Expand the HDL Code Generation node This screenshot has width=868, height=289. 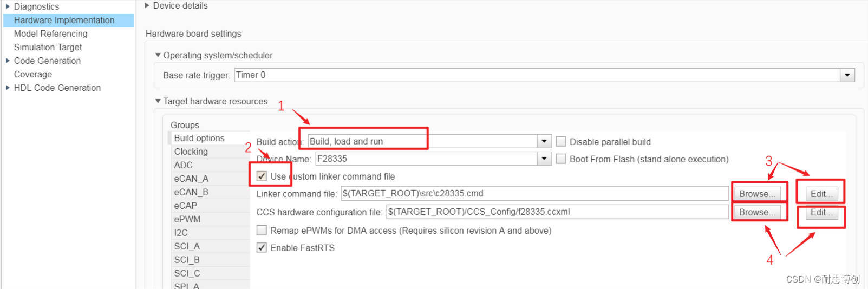pyautogui.click(x=8, y=88)
